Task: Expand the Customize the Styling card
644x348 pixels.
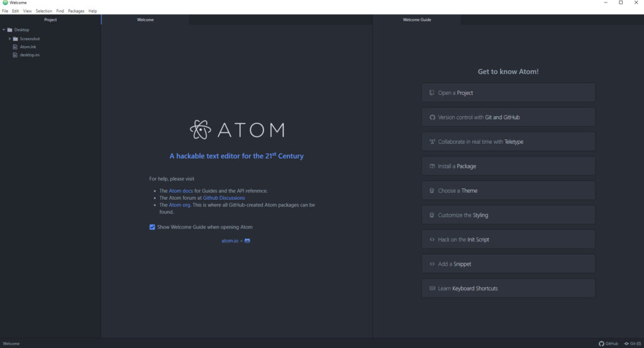Action: coord(508,215)
